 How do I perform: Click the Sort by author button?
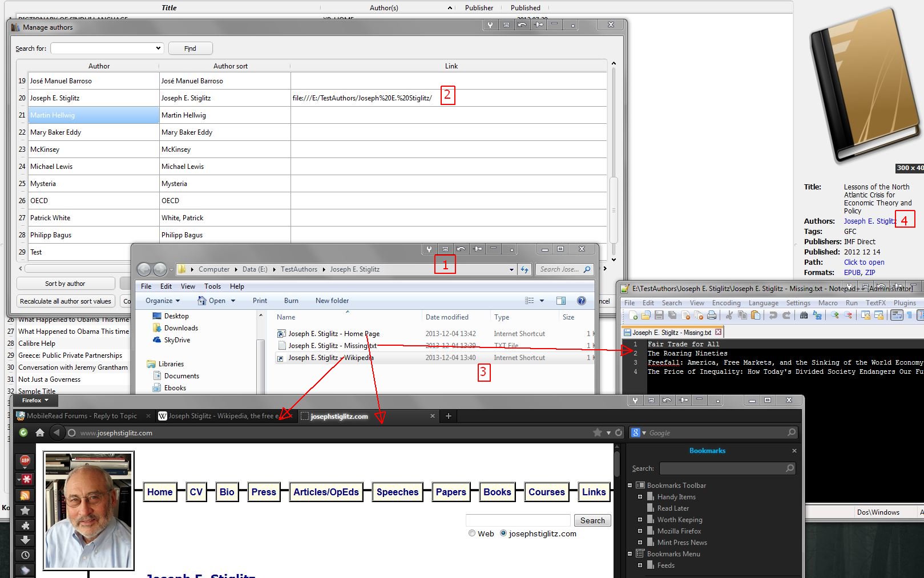[x=65, y=284]
